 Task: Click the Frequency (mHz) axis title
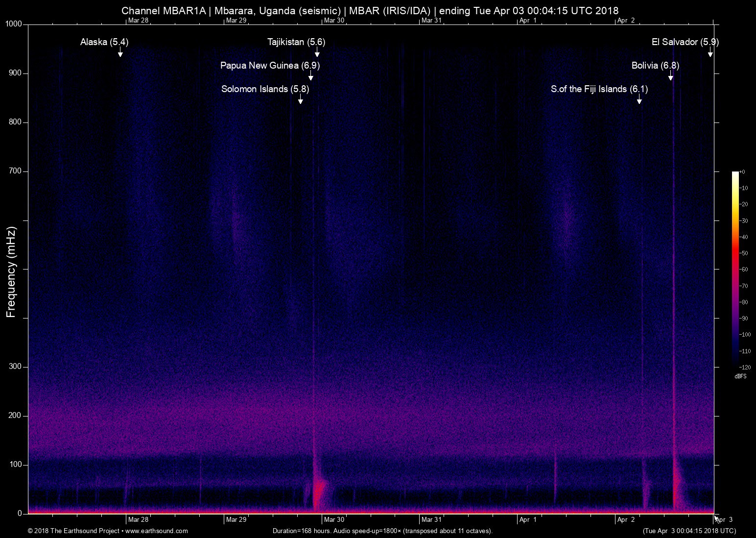(x=11, y=272)
